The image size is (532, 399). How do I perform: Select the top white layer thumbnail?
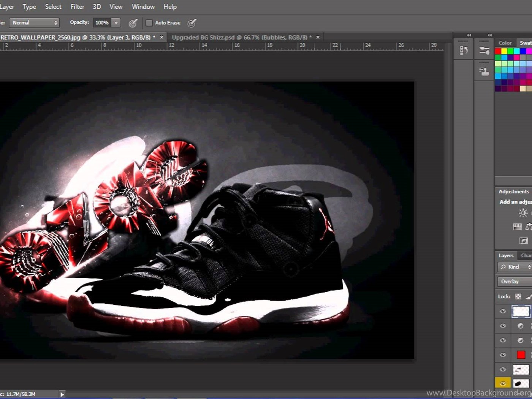(521, 311)
